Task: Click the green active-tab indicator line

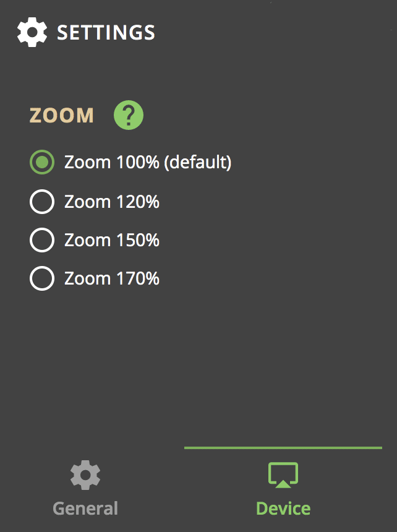Action: (283, 448)
